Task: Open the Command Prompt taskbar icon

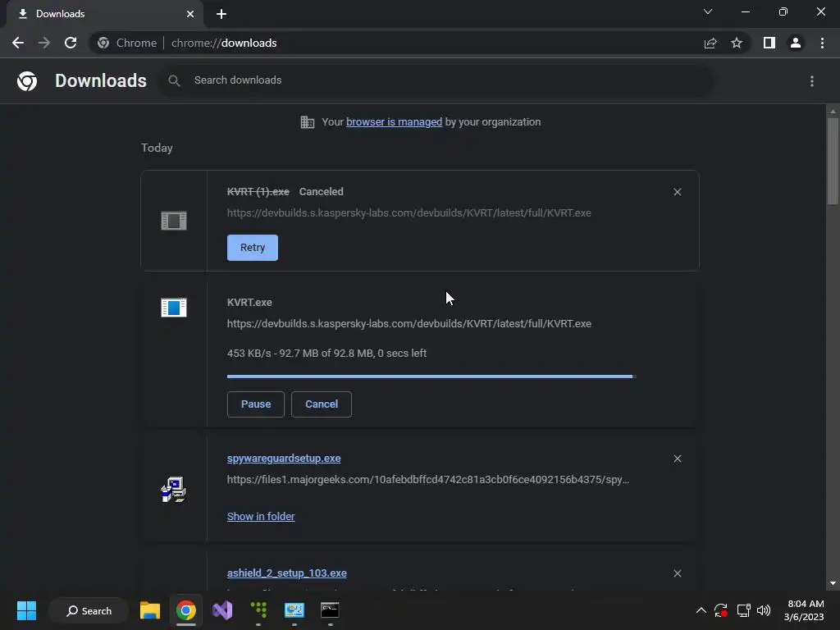Action: (330, 609)
